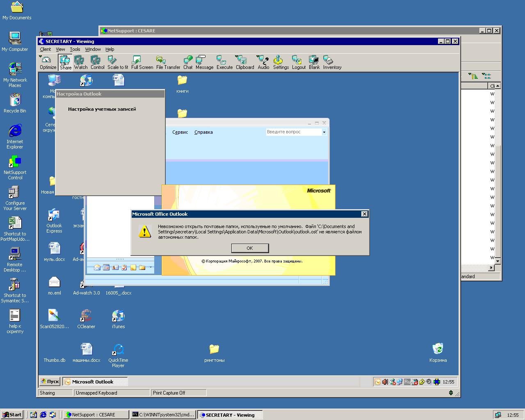Enter Full Screen view

[142, 62]
